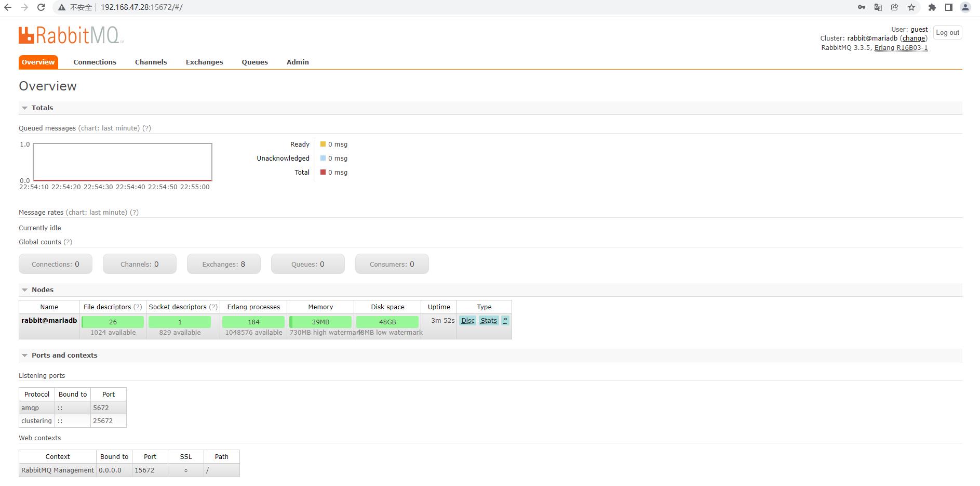Click port 5672 cell
This screenshot has width=980, height=486.
109,408
